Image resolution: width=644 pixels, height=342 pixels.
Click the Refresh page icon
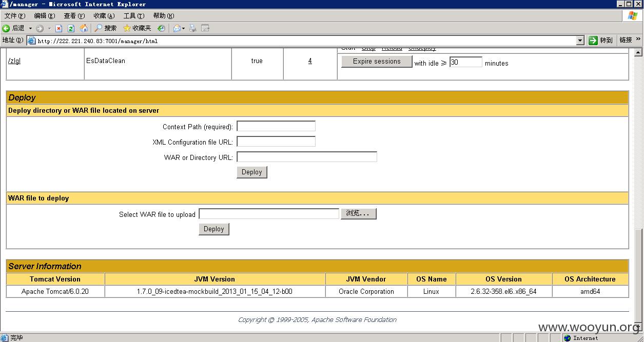(71, 28)
